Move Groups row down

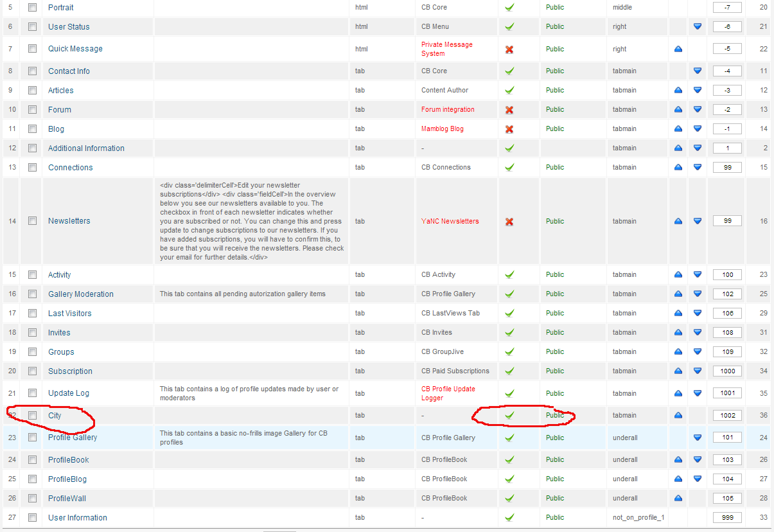pyautogui.click(x=698, y=352)
